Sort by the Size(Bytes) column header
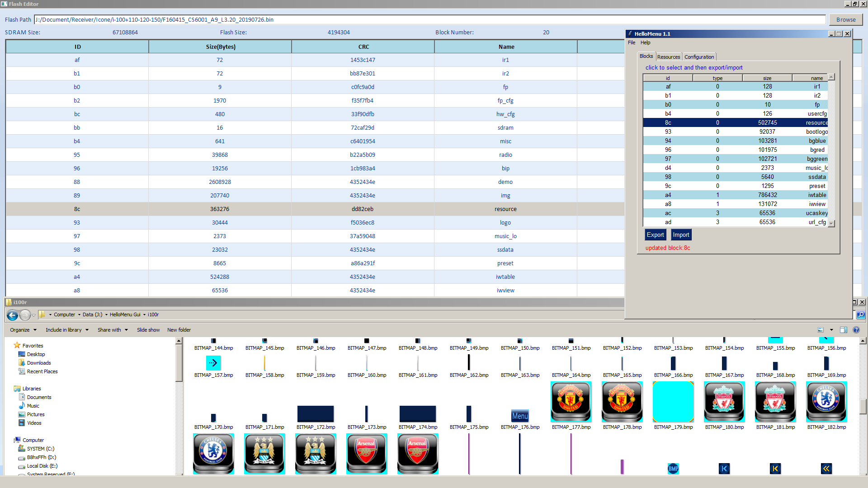 (x=220, y=47)
